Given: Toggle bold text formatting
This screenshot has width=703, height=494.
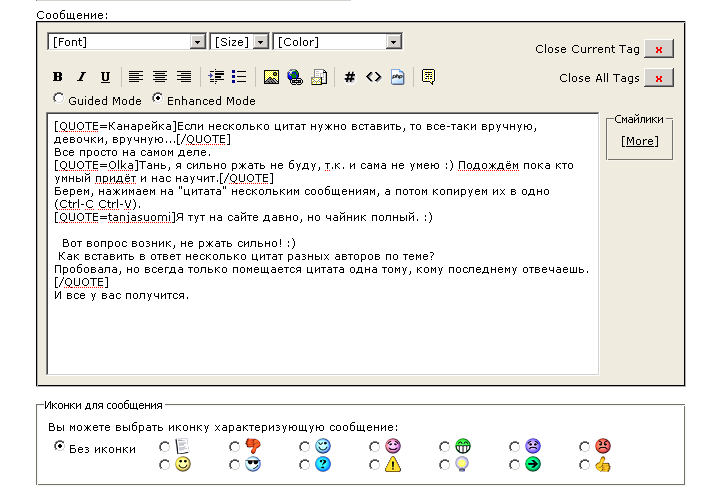Looking at the screenshot, I should click(x=58, y=77).
